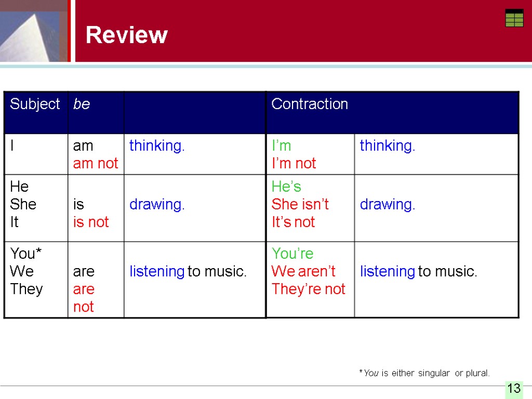532x399 pixels.
Task: Select the "Review" slide title
Action: point(127,35)
